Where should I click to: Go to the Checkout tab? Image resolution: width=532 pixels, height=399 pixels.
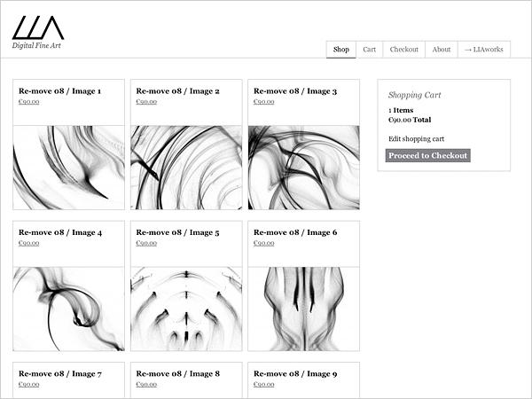404,50
